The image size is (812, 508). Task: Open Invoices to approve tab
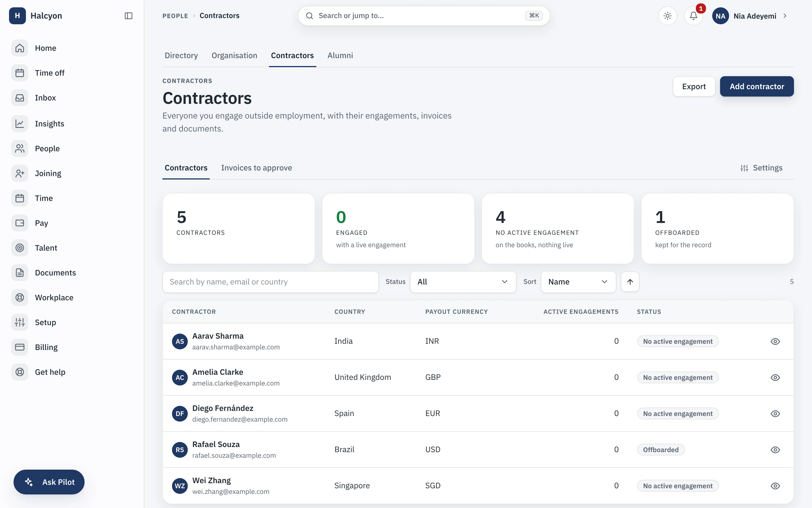point(256,168)
